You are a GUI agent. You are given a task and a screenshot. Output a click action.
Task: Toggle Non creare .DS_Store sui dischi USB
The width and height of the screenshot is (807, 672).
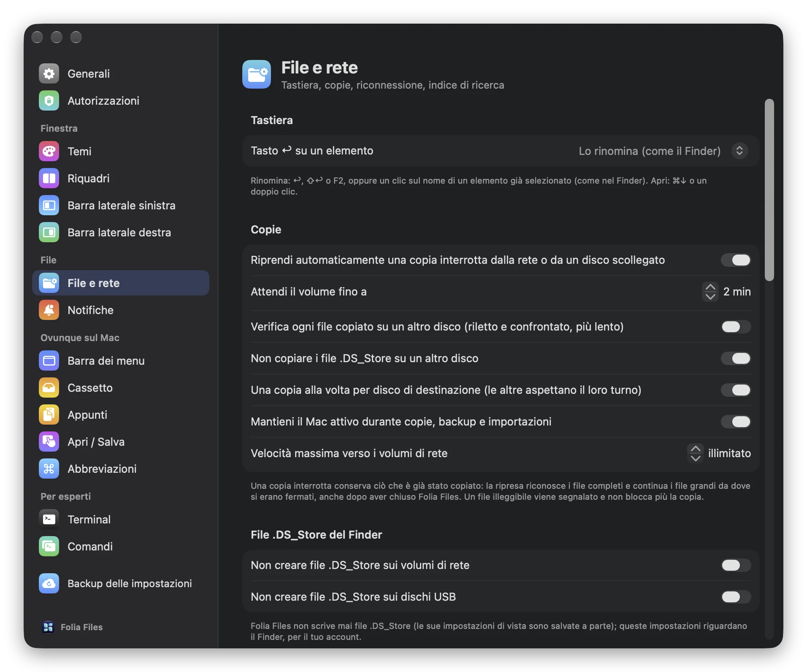pos(736,597)
